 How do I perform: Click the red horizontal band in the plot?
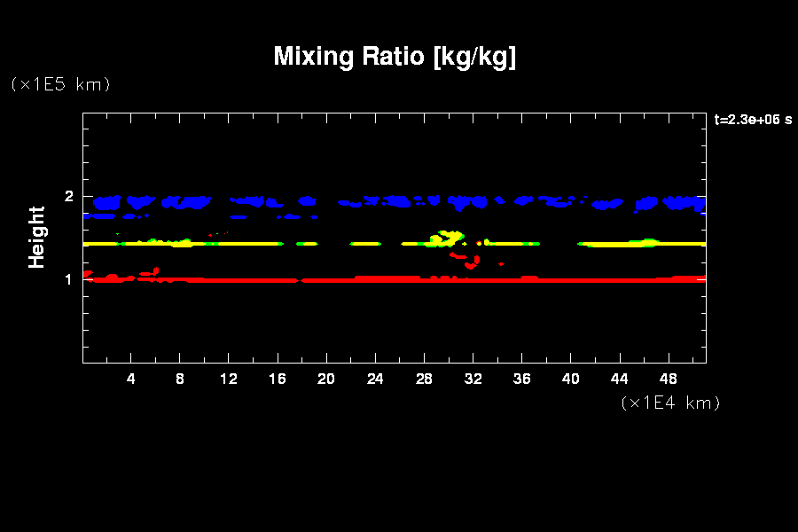tap(399, 279)
